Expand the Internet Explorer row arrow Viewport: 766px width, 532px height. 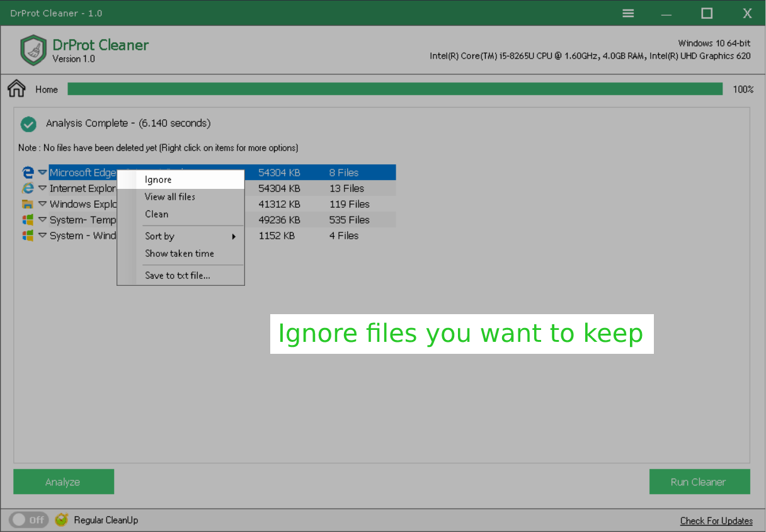pyautogui.click(x=42, y=188)
